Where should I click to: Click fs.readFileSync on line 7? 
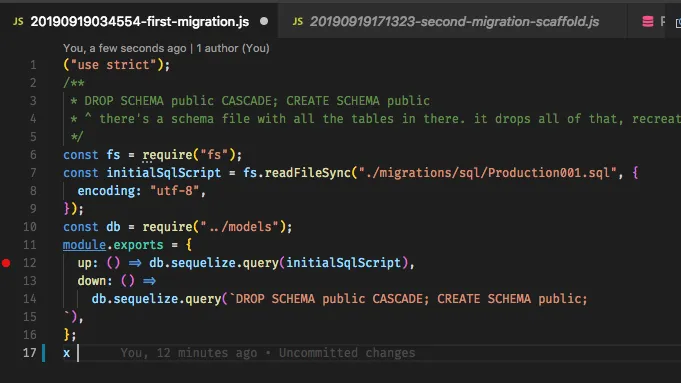point(297,173)
